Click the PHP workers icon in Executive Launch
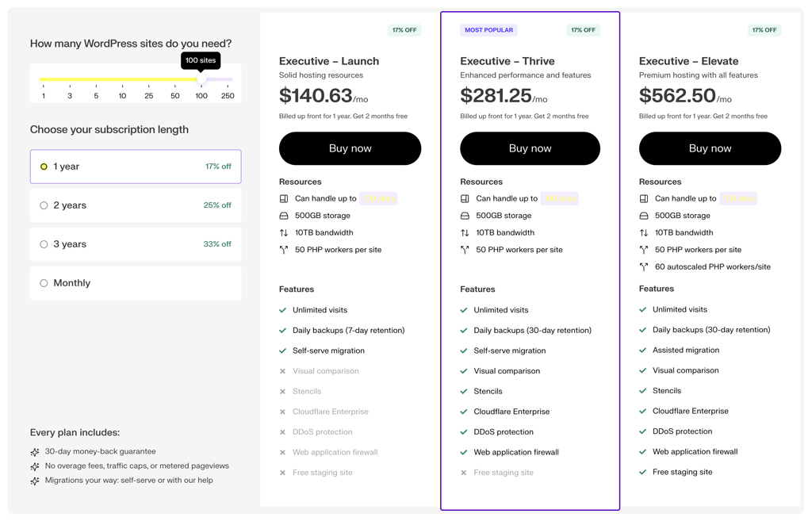The image size is (812, 521). (282, 249)
